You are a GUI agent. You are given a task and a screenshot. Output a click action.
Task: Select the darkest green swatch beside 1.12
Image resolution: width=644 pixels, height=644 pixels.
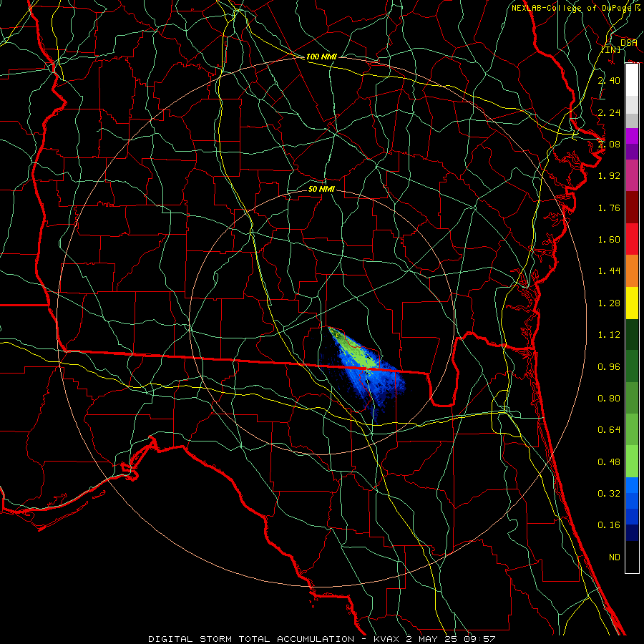[x=632, y=335]
